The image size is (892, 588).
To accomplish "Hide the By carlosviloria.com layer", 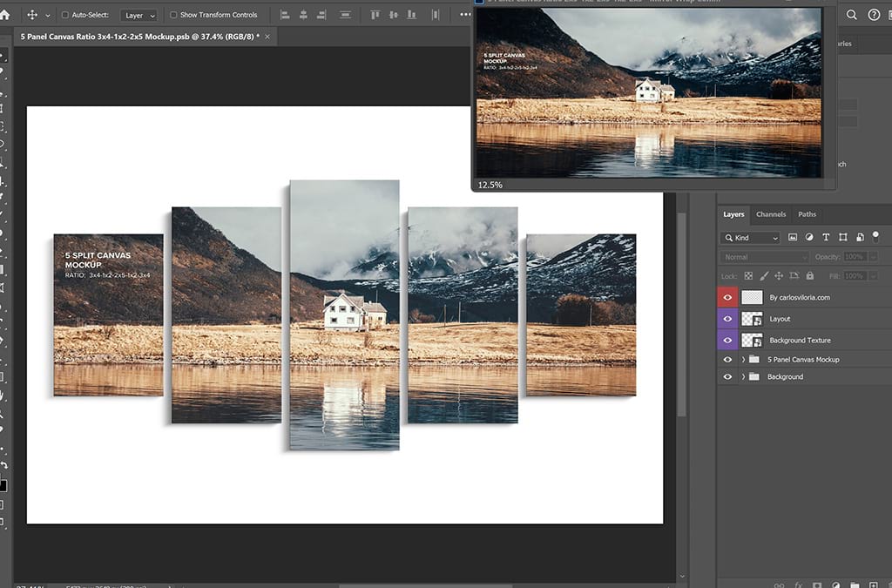I will [727, 297].
